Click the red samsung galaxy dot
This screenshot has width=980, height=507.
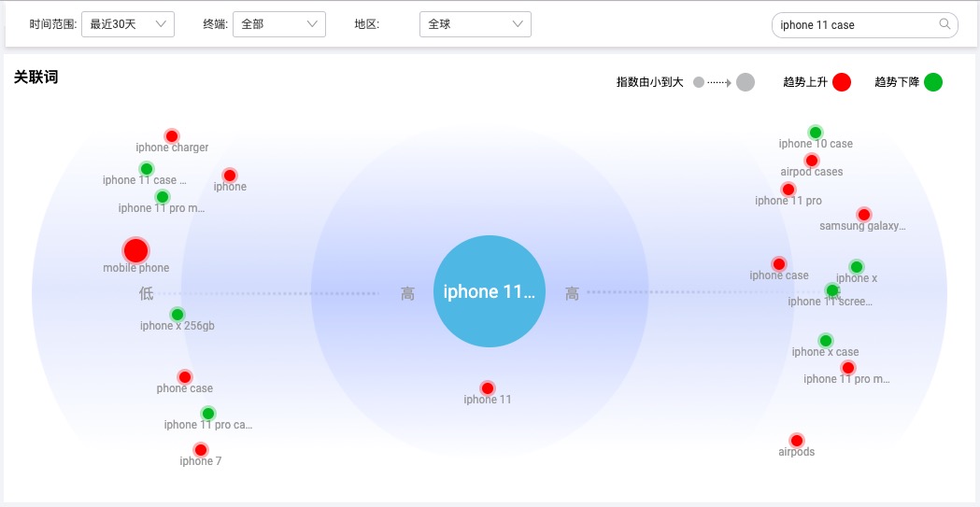point(864,215)
